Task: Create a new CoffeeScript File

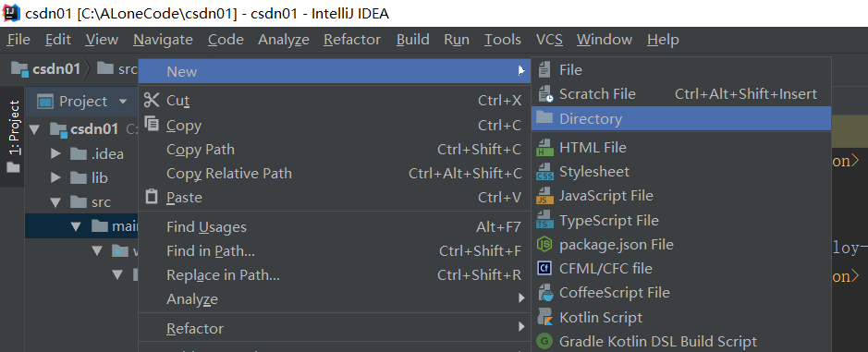Action: (681, 292)
